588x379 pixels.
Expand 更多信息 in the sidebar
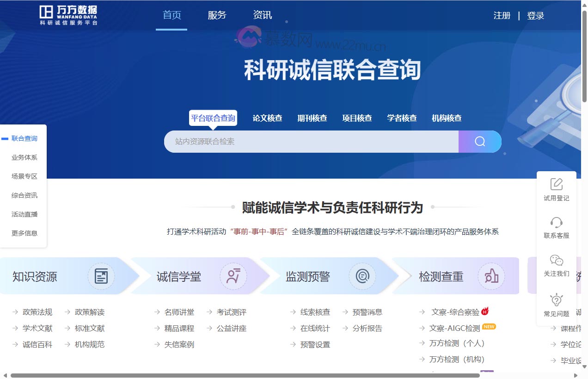point(24,233)
